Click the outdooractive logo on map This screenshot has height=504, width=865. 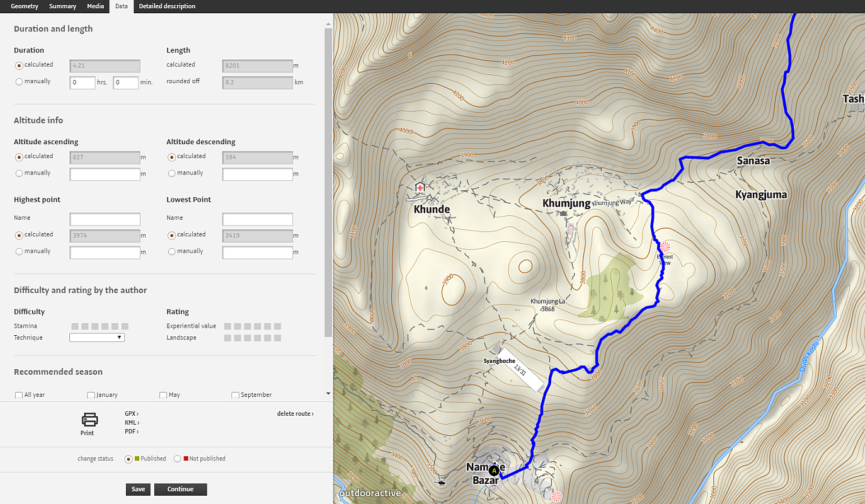pos(370,493)
